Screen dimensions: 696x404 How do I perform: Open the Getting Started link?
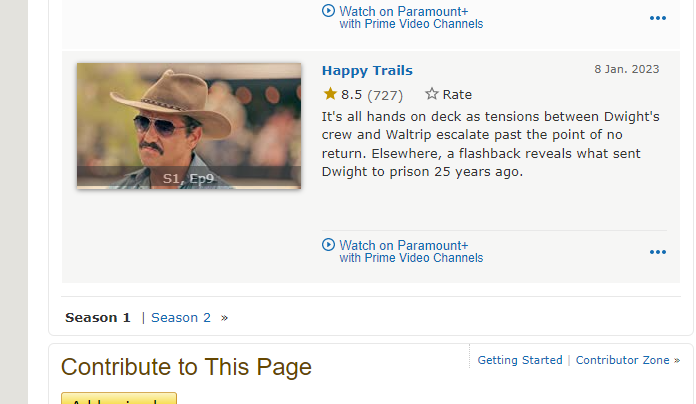(x=520, y=360)
